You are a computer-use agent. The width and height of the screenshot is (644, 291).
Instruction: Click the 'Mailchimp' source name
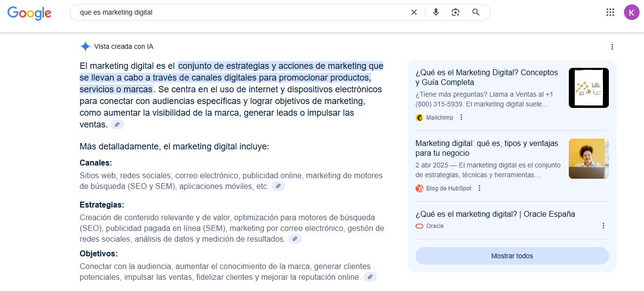[x=440, y=117]
